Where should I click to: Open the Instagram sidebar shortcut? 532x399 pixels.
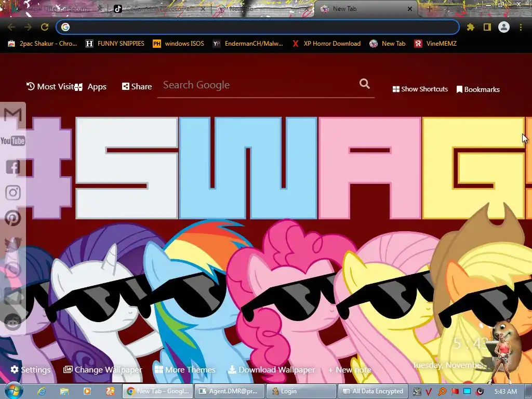click(x=13, y=193)
